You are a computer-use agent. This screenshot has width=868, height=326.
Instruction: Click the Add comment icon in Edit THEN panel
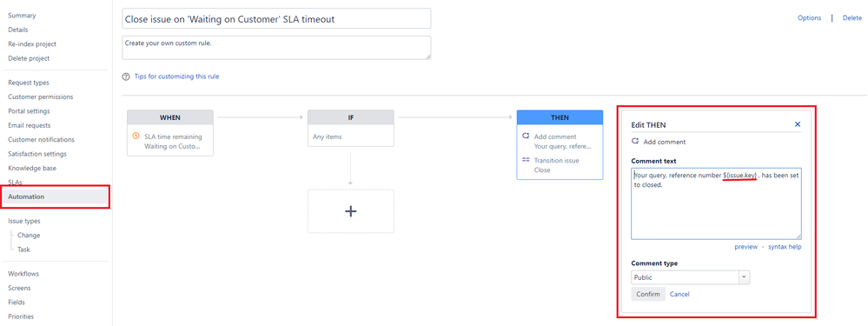[x=635, y=142]
